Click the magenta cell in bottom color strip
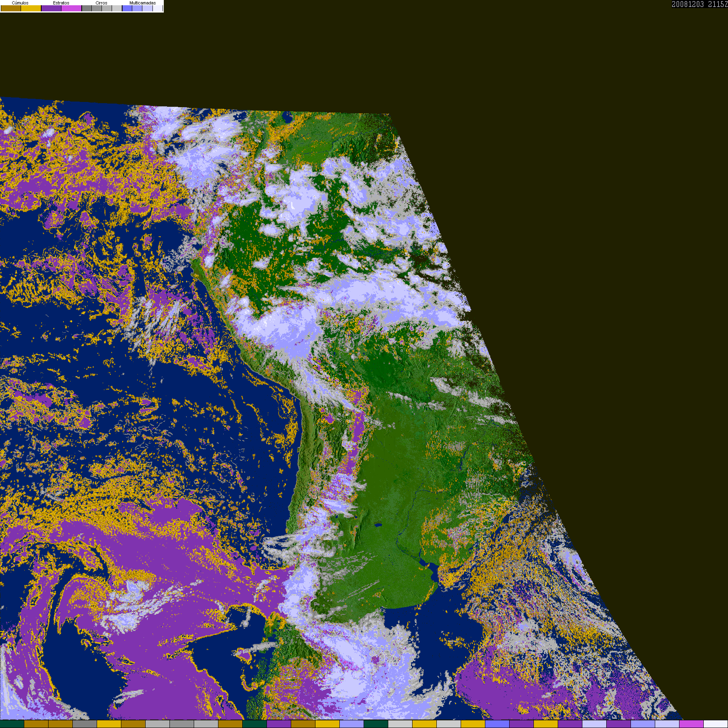728x728 pixels. point(692,724)
